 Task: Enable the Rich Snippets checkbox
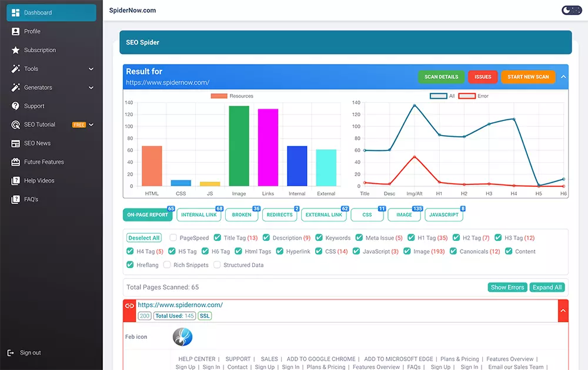click(x=167, y=265)
